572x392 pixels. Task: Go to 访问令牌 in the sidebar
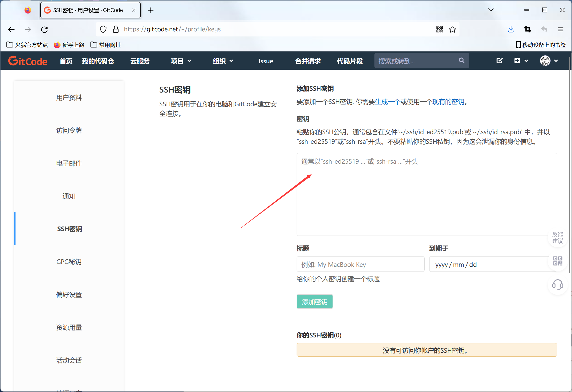pos(69,130)
